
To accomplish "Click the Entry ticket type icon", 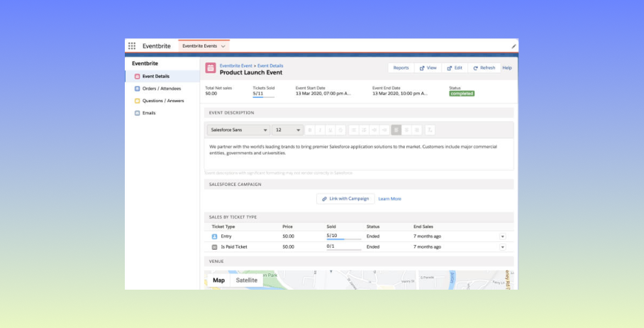I will pos(214,236).
